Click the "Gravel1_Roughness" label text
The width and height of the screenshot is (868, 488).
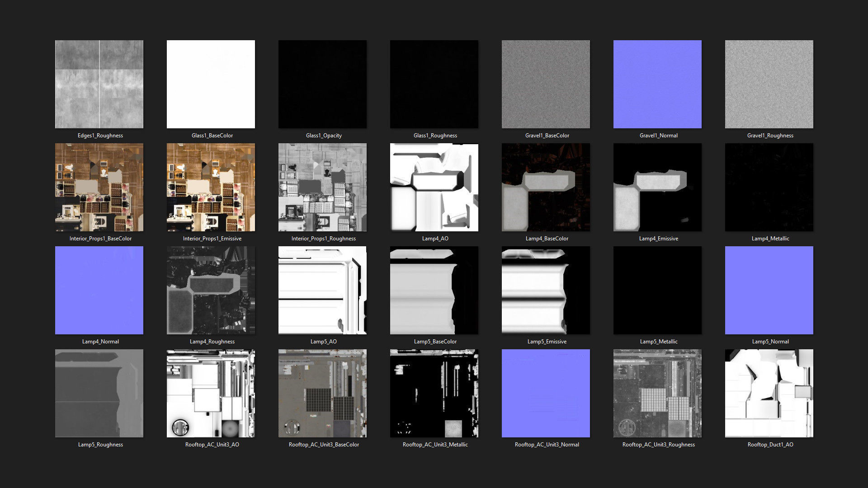(x=770, y=136)
